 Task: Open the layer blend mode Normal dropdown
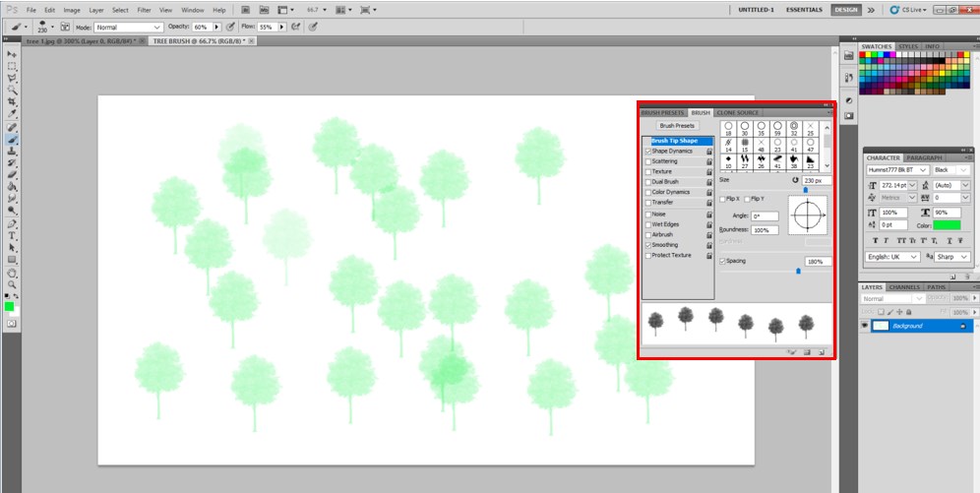click(x=891, y=299)
